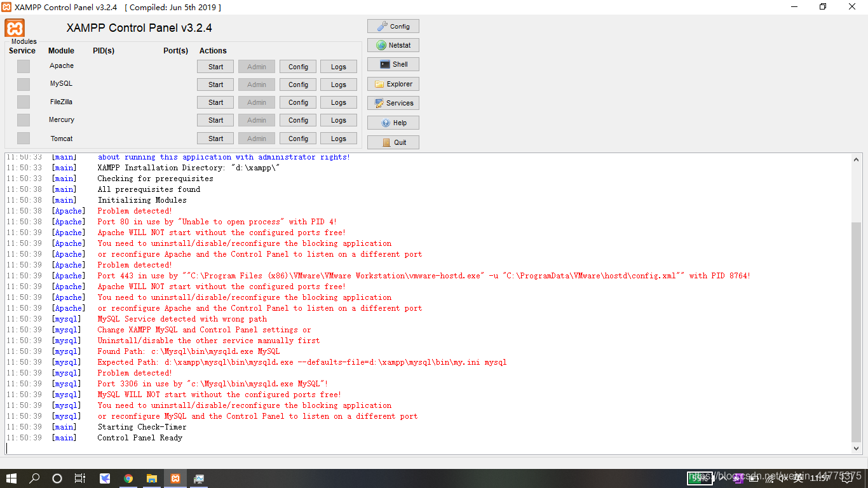This screenshot has width=868, height=488.
Task: Click 'Expected Path' mysql log line
Action: [302, 362]
